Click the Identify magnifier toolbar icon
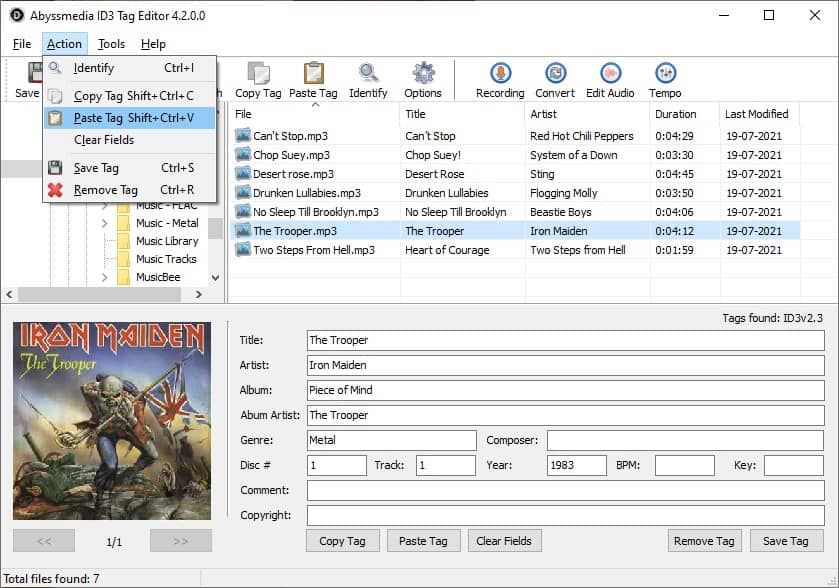The width and height of the screenshot is (839, 588). pyautogui.click(x=368, y=73)
